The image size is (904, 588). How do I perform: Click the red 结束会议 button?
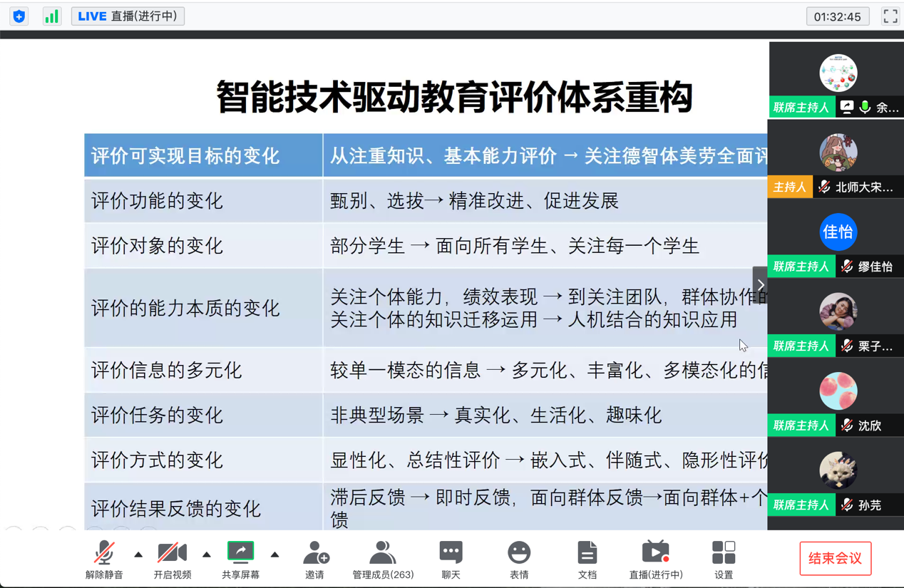click(835, 558)
